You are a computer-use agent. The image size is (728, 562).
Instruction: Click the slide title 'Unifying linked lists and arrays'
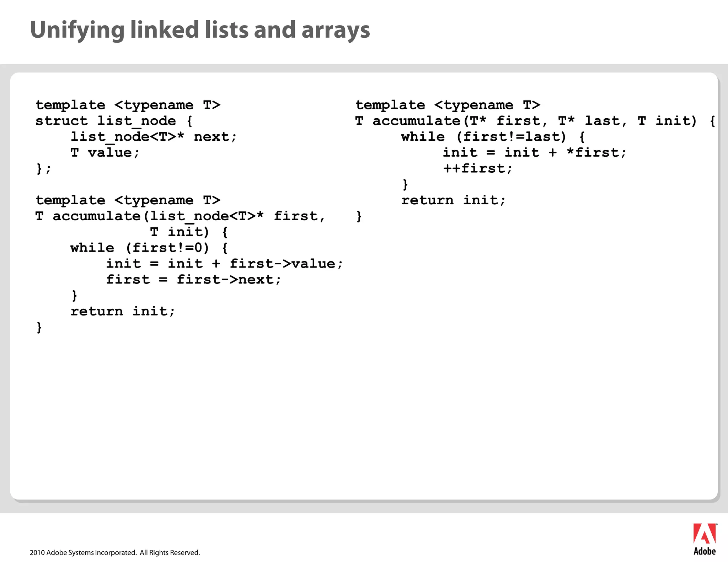200,30
